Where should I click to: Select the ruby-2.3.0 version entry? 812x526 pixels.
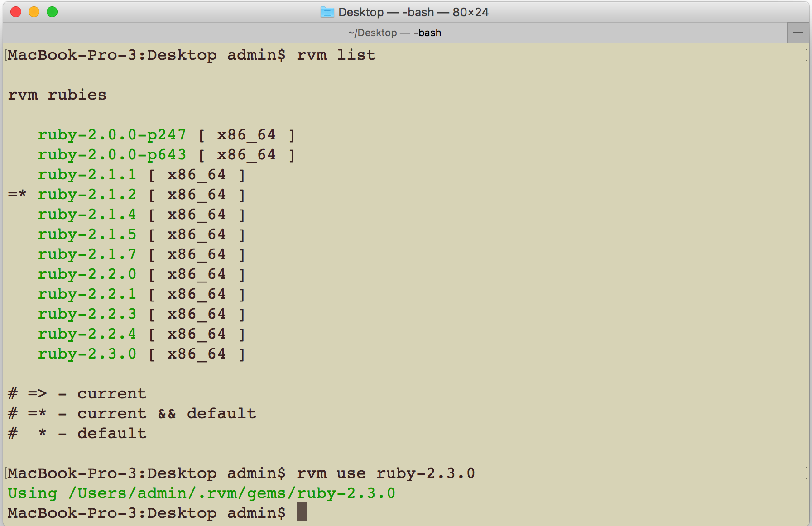tap(87, 354)
